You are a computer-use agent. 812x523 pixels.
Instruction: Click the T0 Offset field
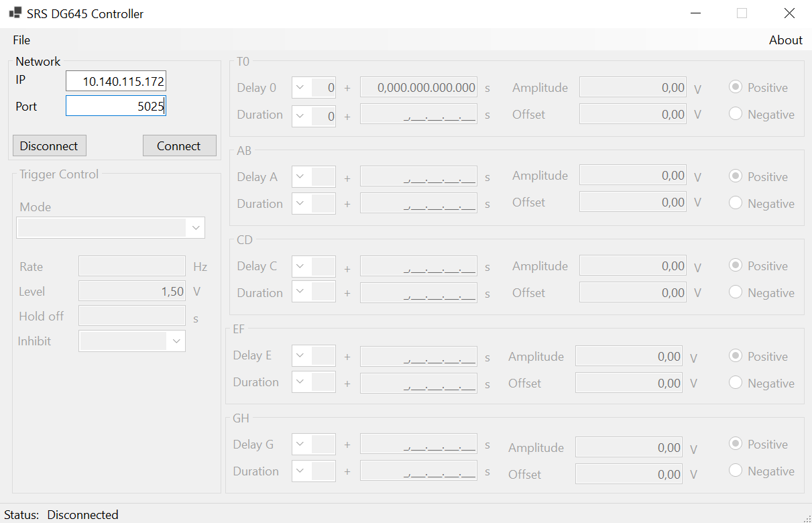(x=633, y=114)
